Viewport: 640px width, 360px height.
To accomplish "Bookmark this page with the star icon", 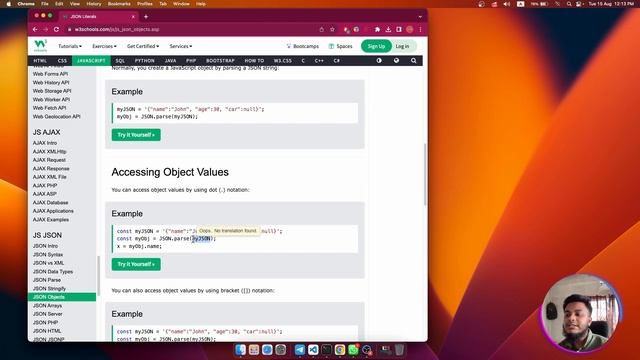I will tap(332, 29).
